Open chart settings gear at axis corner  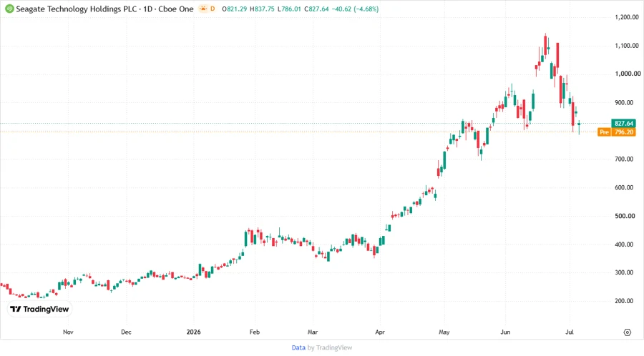(x=627, y=332)
